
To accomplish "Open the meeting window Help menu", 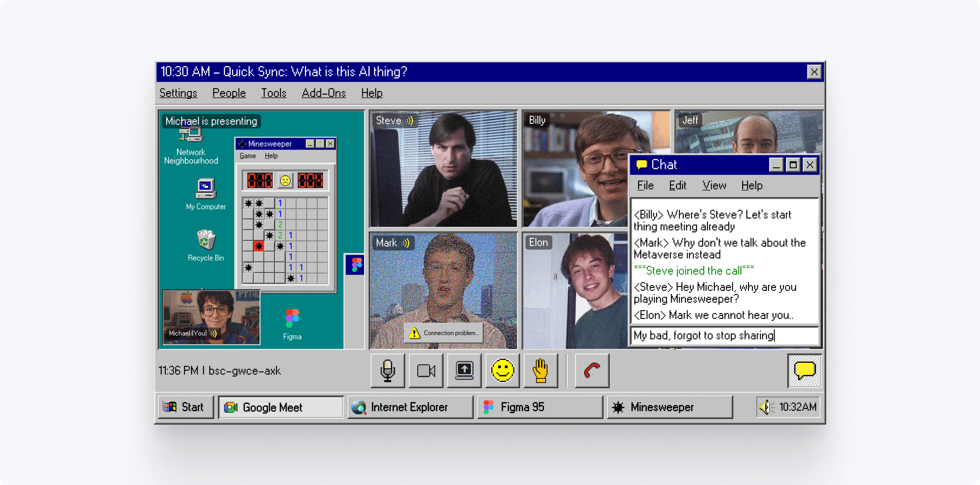I will tap(372, 93).
